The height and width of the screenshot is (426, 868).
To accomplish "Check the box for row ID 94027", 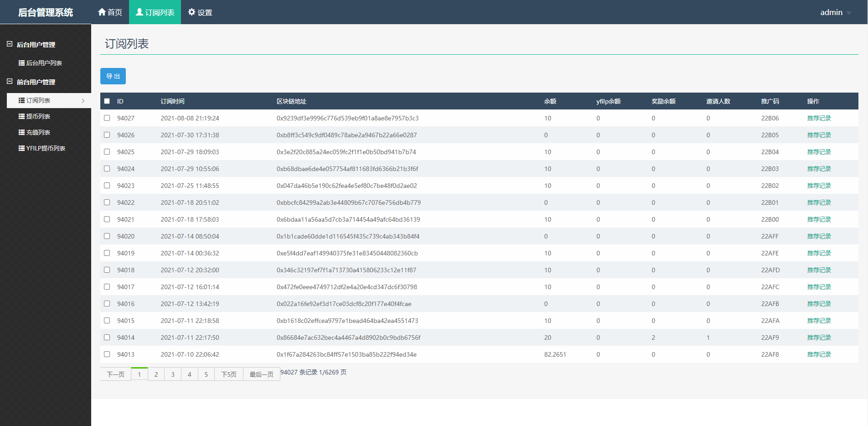I will 107,118.
